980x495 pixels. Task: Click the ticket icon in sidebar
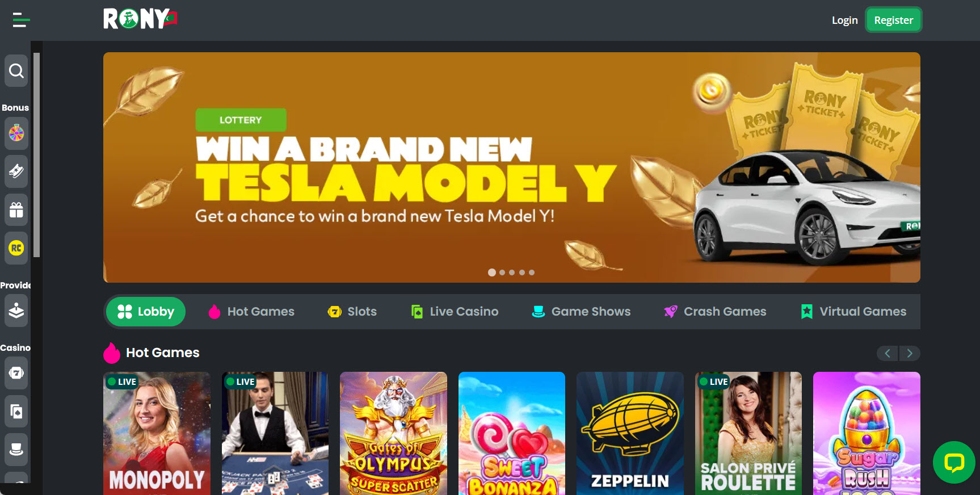16,171
